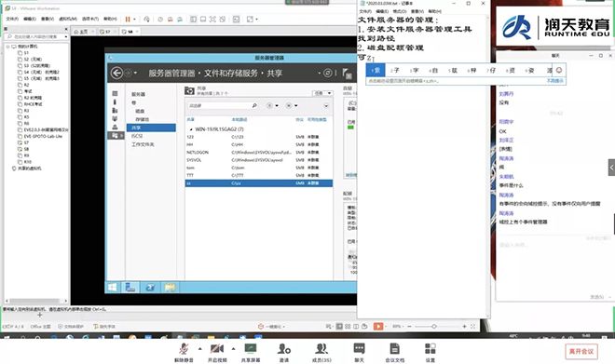Screen dimensions: 615x364
Task: Click the Send Ctrl+Alt+Del toolbar icon in VMware
Action: (146, 19)
